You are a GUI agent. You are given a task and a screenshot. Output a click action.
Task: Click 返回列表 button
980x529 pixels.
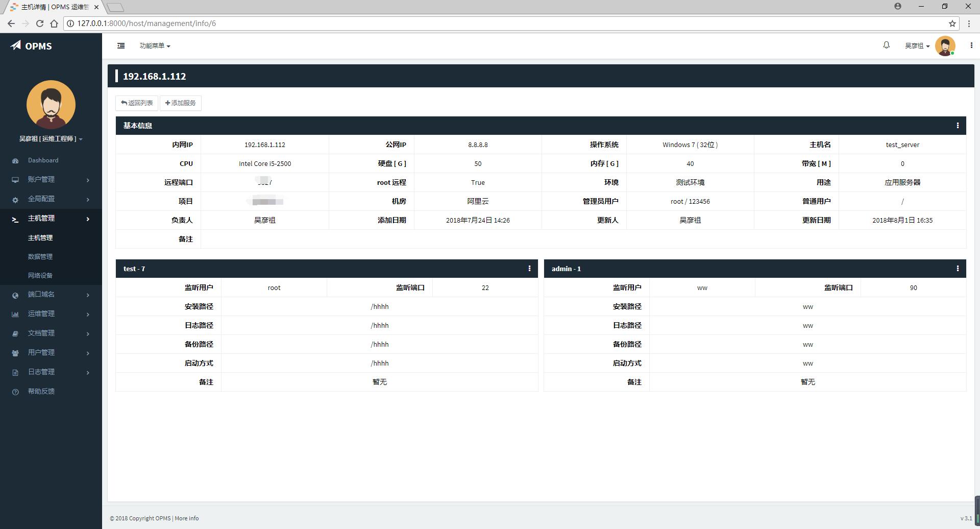pos(137,103)
